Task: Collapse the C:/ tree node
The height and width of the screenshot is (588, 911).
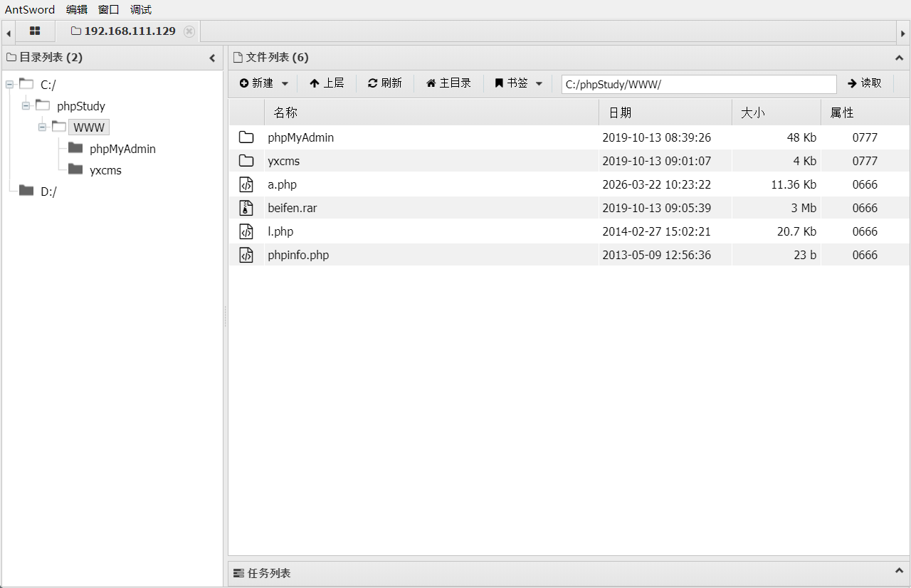Action: click(9, 85)
